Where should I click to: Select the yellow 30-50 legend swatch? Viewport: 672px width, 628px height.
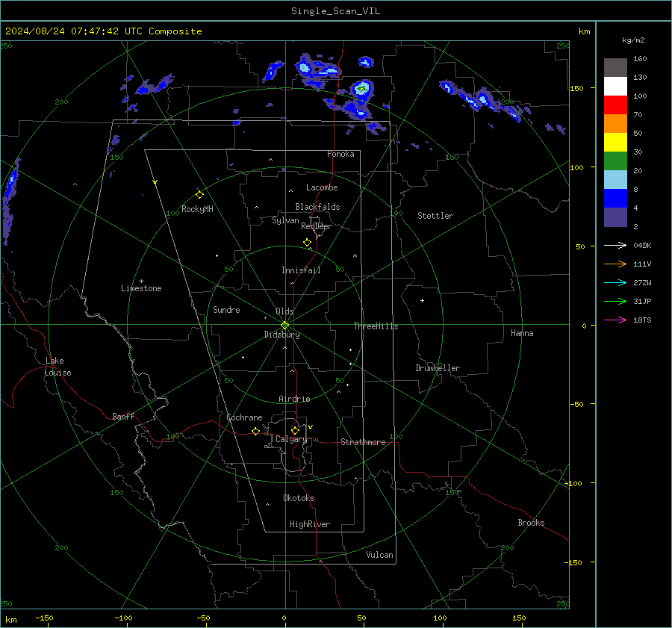click(615, 143)
